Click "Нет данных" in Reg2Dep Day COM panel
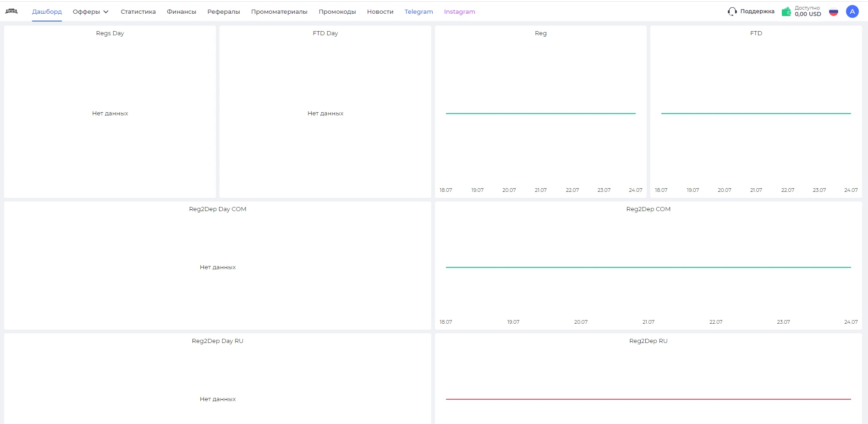868x424 pixels. [218, 267]
